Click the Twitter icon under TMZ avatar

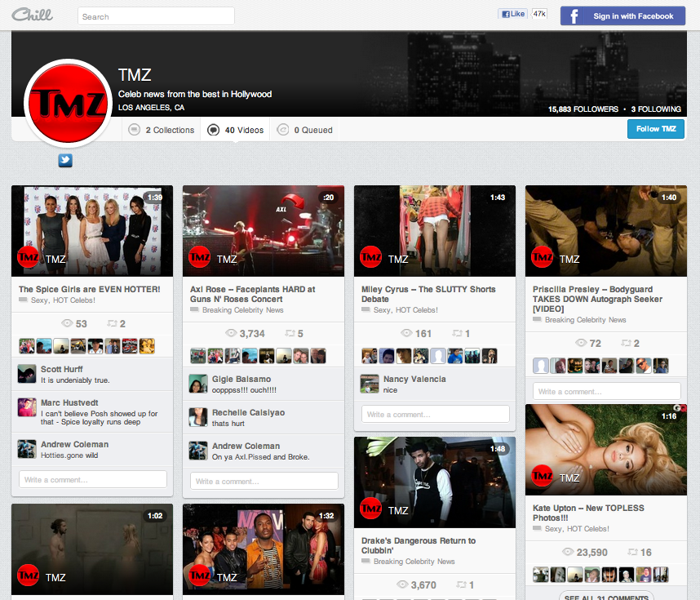click(65, 160)
